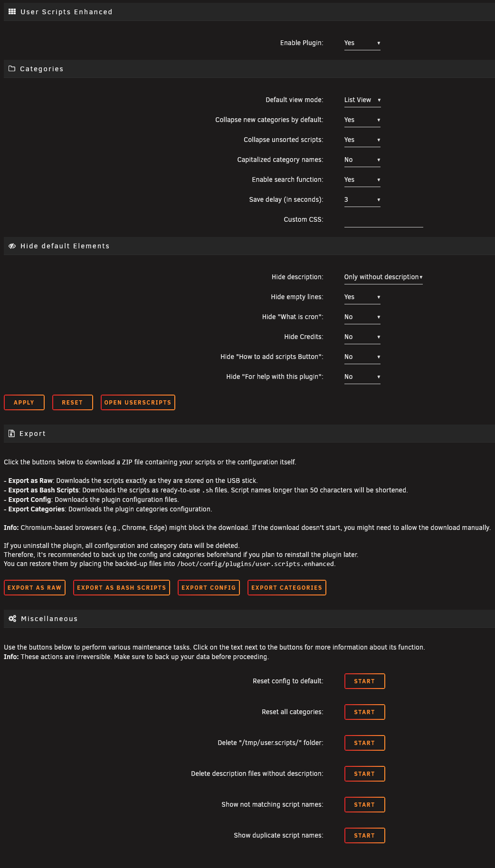Image resolution: width=495 pixels, height=868 pixels.
Task: Click the Apply button
Action: 24,402
